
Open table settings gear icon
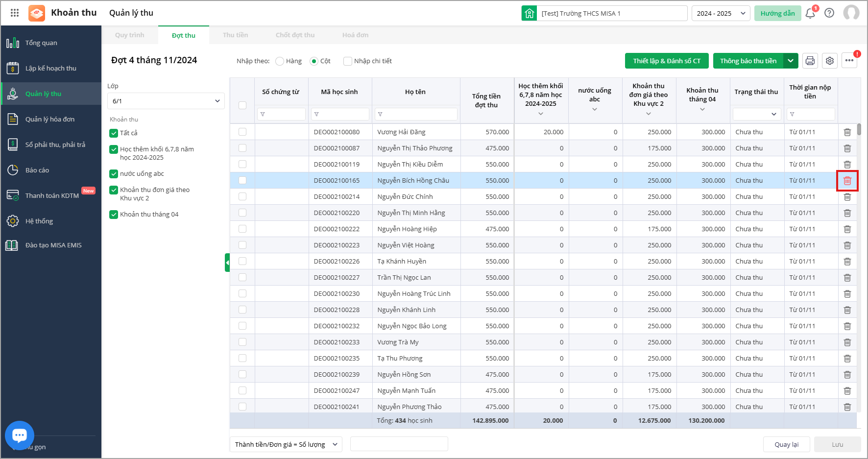pos(829,61)
